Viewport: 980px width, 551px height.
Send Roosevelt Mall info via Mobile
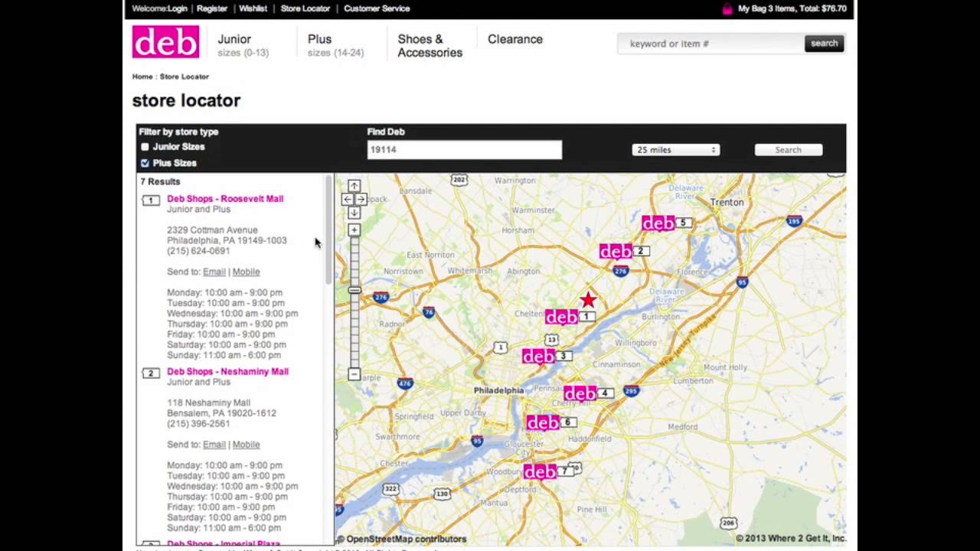246,272
